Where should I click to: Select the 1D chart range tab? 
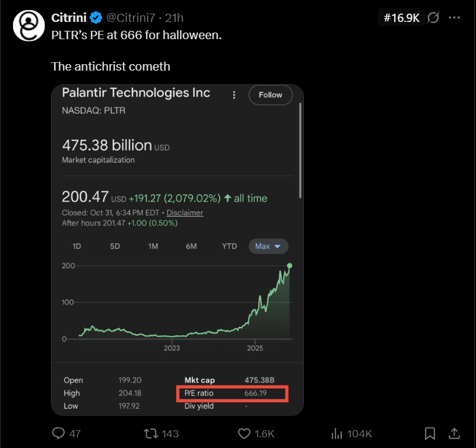77,246
